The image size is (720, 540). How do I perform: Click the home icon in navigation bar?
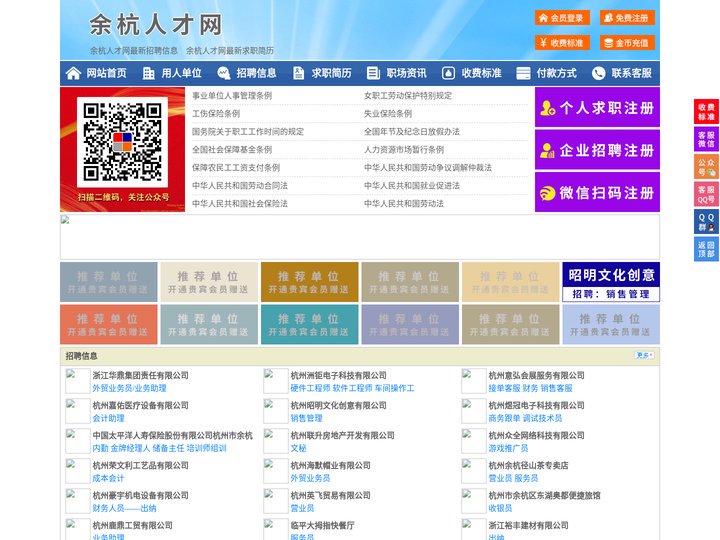click(73, 73)
